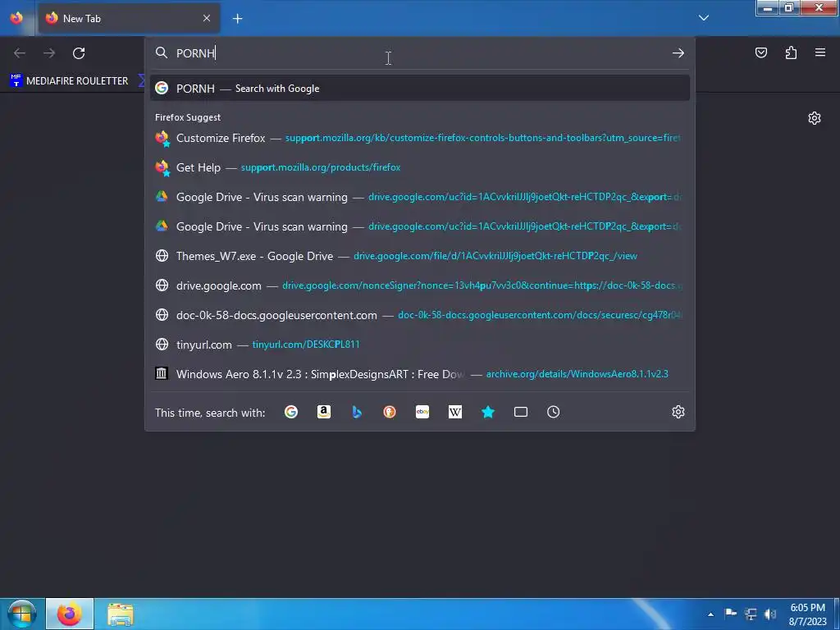Open the list all tabs chevron
The width and height of the screenshot is (840, 630).
[703, 18]
